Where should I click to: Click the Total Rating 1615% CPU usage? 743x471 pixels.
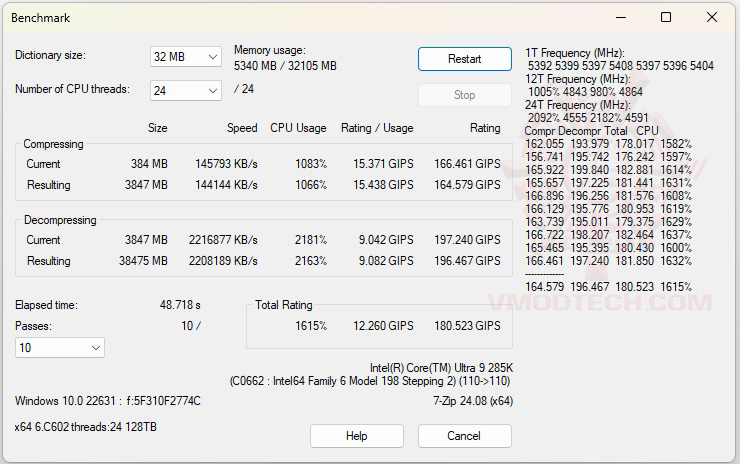point(311,326)
